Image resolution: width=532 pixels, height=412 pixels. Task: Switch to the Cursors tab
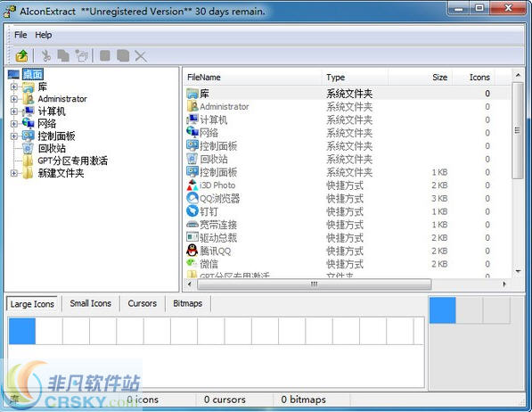click(x=143, y=303)
